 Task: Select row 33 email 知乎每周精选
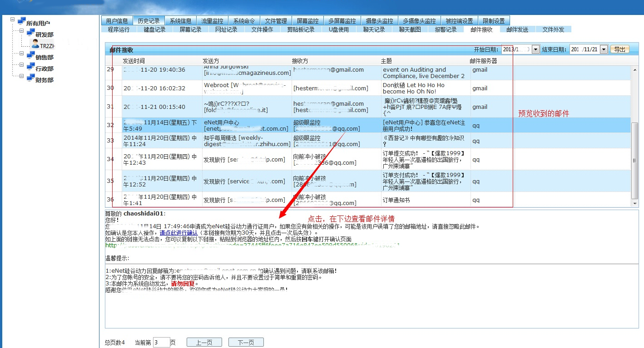[368, 141]
